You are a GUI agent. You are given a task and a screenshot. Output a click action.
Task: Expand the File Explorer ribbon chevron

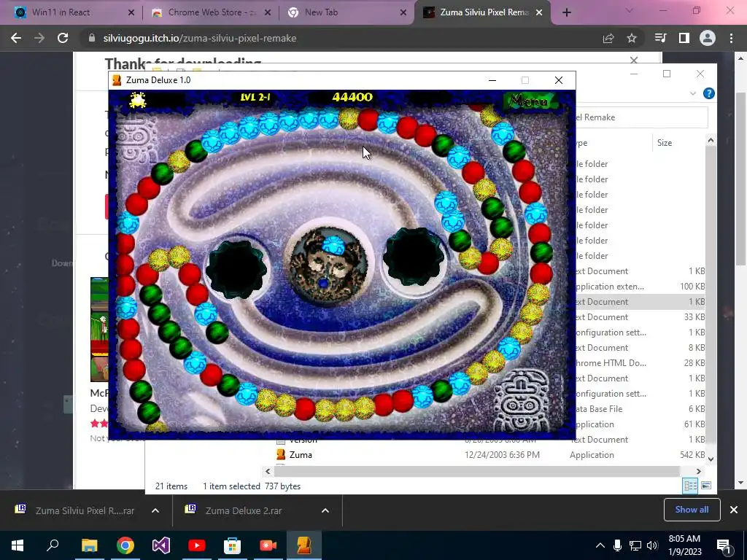pyautogui.click(x=693, y=93)
